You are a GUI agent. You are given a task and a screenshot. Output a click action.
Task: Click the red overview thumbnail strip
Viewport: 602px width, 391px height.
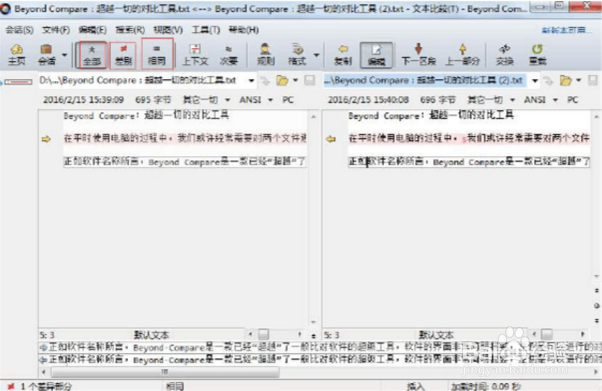[x=18, y=82]
